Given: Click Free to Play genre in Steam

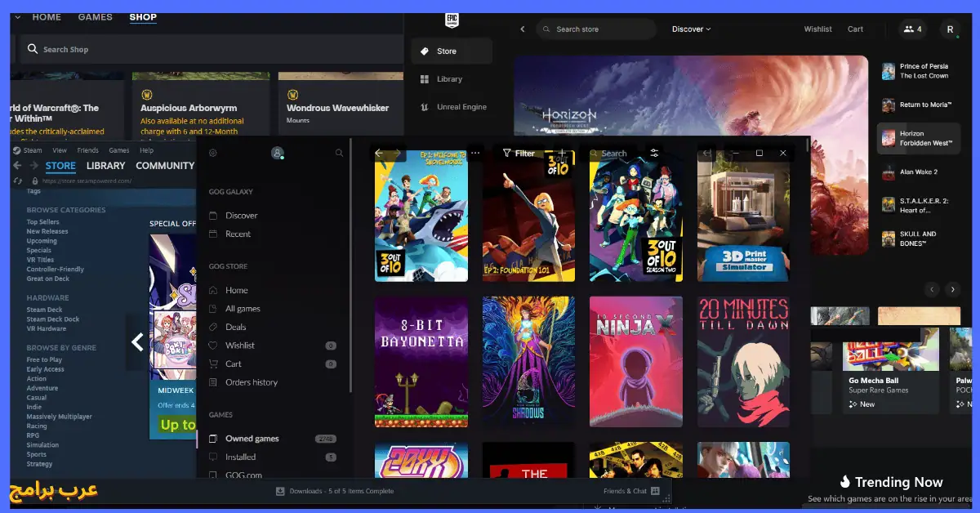Looking at the screenshot, I should click(44, 359).
